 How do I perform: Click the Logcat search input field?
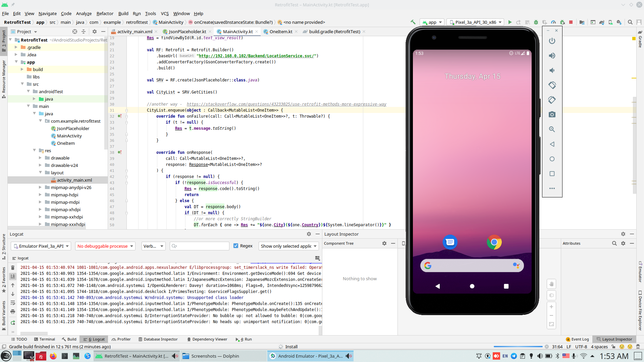point(201,246)
